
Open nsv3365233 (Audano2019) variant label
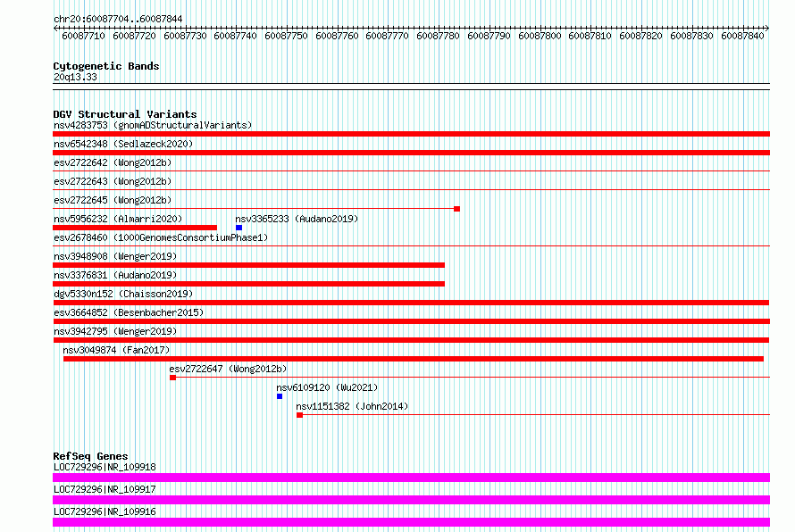tap(297, 219)
